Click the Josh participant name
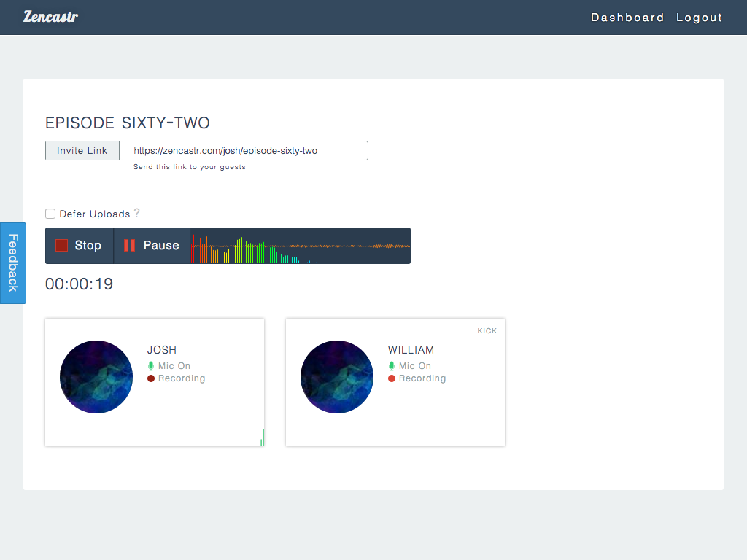747x560 pixels. 162,350
